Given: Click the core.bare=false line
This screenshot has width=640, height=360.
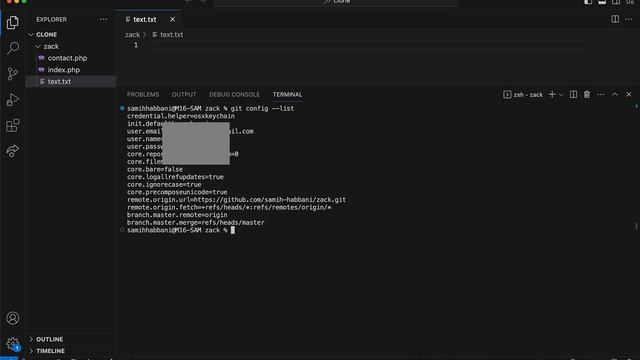Looking at the screenshot, I should (x=155, y=169).
